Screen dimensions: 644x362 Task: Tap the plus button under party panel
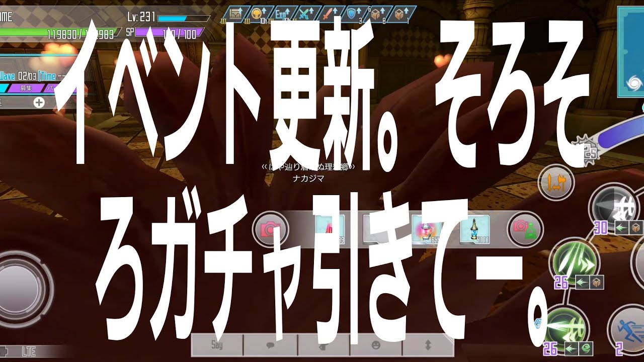coord(39,103)
